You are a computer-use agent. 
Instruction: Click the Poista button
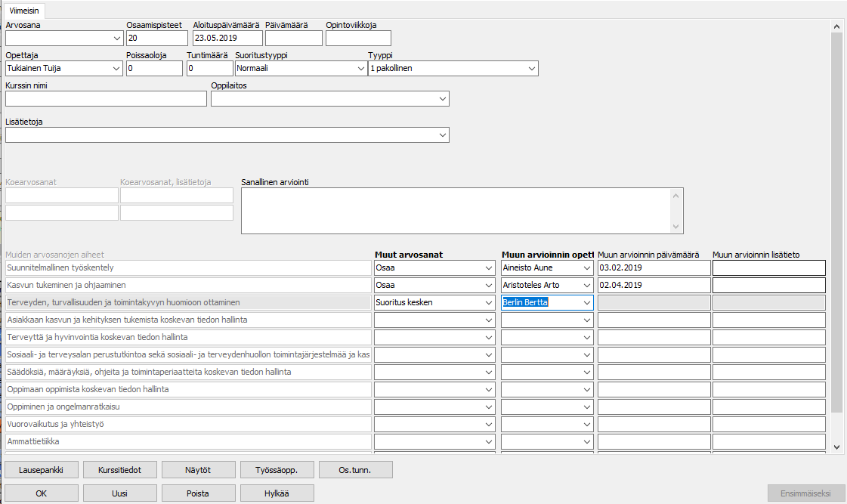pos(198,493)
